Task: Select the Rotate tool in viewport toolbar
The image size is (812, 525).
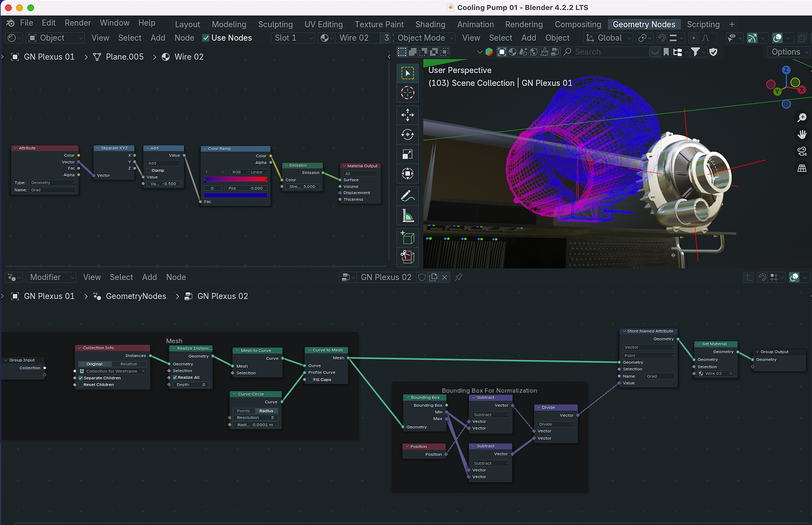Action: click(407, 134)
